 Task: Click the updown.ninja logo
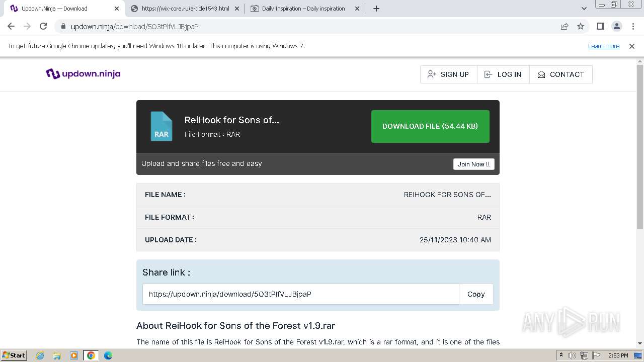point(83,74)
